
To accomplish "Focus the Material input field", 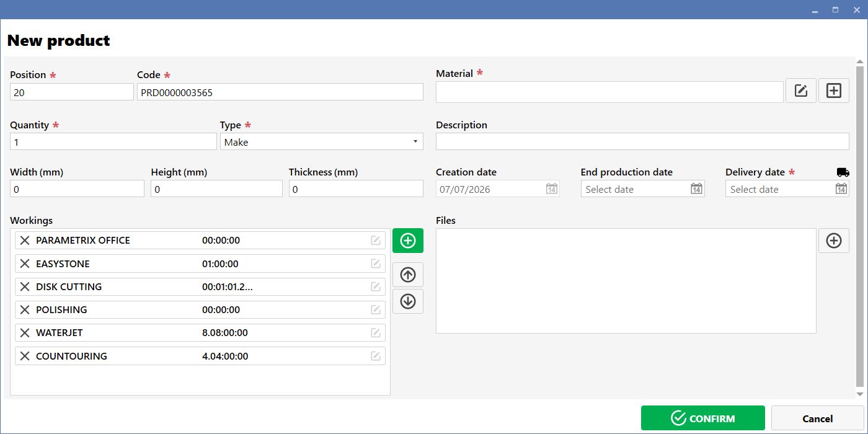I will (609, 92).
